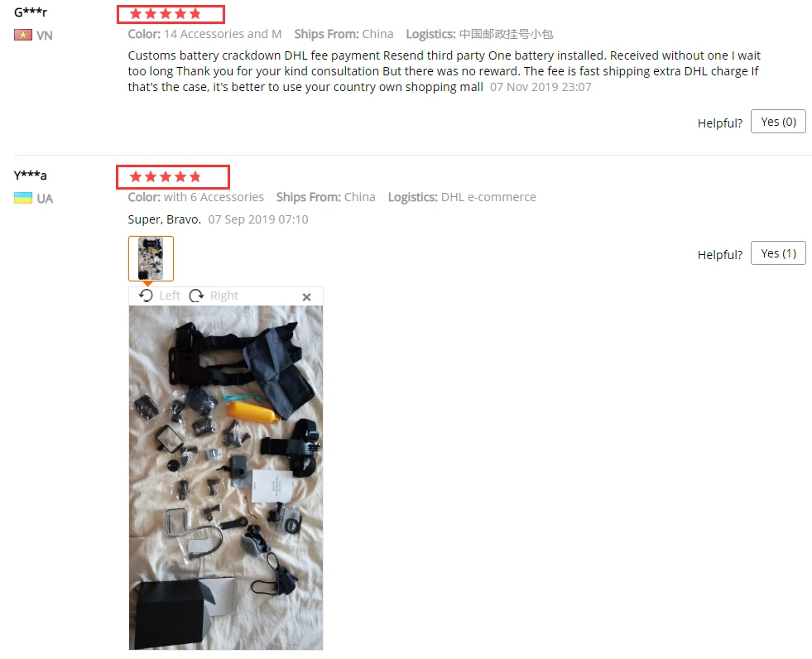Mark Y***a's review helpful with Yes (1)
This screenshot has height=659, width=812.
778,253
